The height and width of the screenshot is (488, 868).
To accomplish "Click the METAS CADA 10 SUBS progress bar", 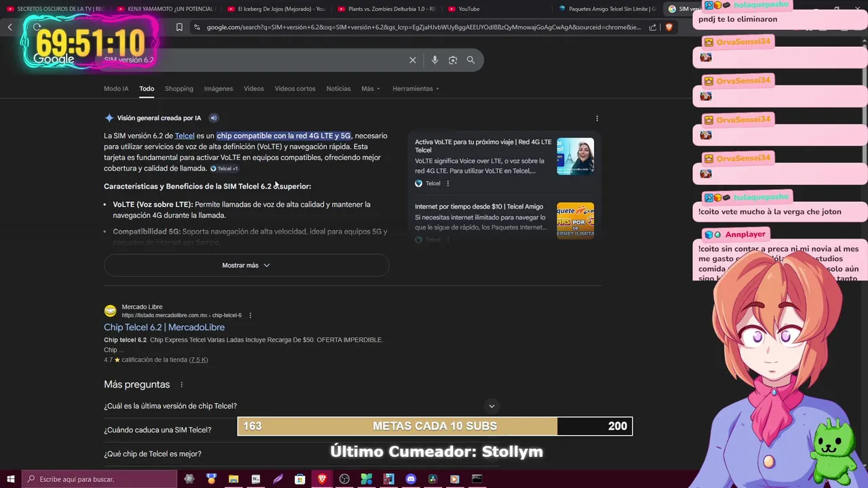I will coord(435,426).
